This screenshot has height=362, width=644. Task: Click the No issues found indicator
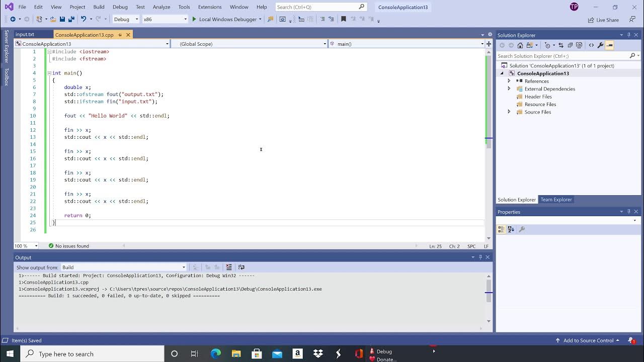tap(69, 246)
